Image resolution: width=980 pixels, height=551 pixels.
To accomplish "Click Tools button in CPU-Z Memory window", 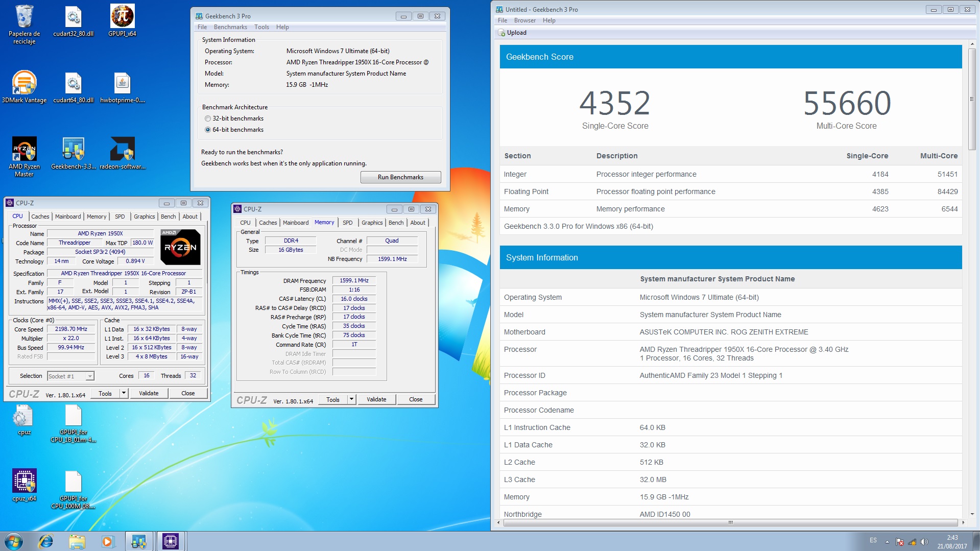I will [333, 399].
